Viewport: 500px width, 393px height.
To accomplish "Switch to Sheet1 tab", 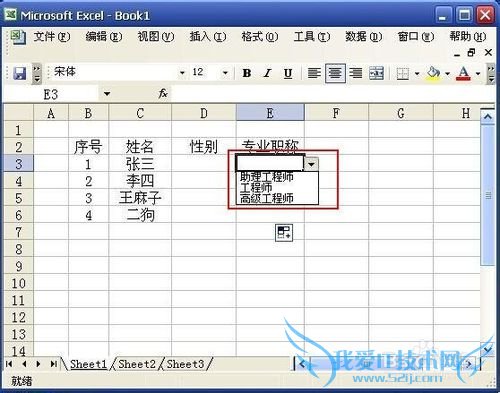I will [89, 364].
